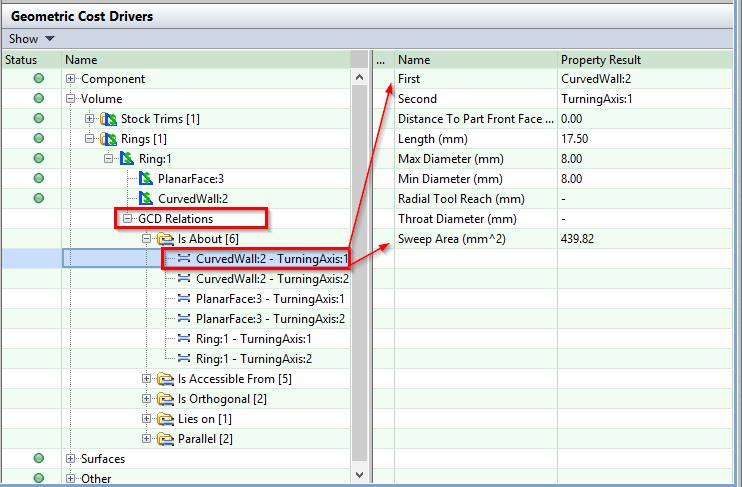The height and width of the screenshot is (487, 742).
Task: Click the Status column header
Action: tap(21, 60)
